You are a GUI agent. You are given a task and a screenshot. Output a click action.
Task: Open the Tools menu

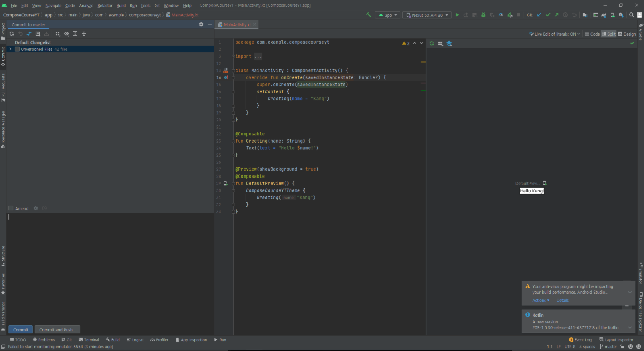(x=145, y=6)
